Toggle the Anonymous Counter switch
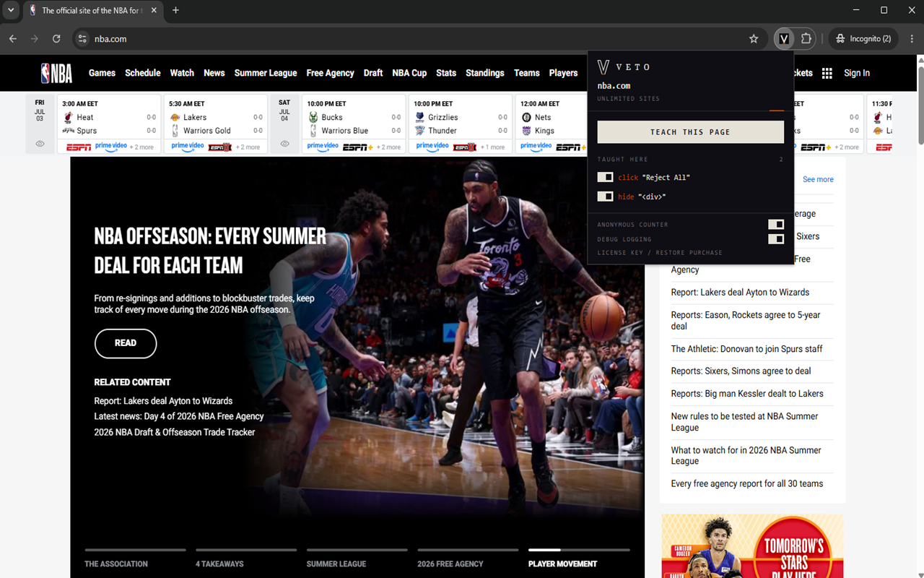Screen dimensions: 924x578 point(776,225)
